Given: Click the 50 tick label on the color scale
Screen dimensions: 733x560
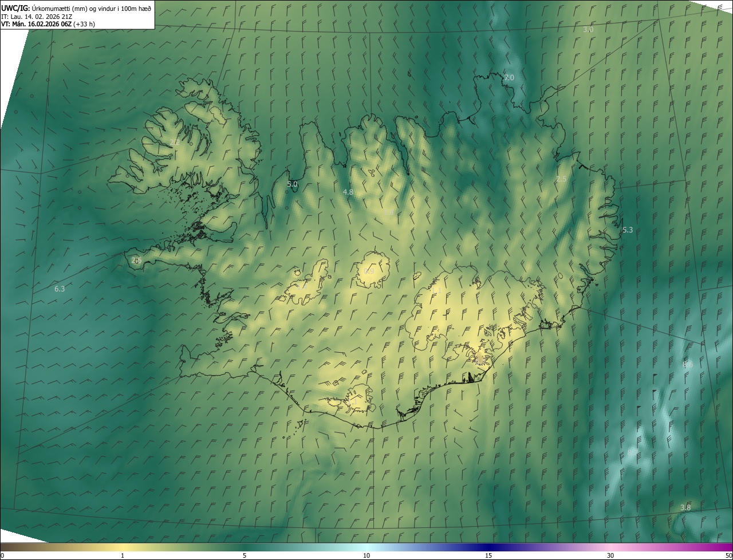Looking at the screenshot, I should pyautogui.click(x=728, y=555).
